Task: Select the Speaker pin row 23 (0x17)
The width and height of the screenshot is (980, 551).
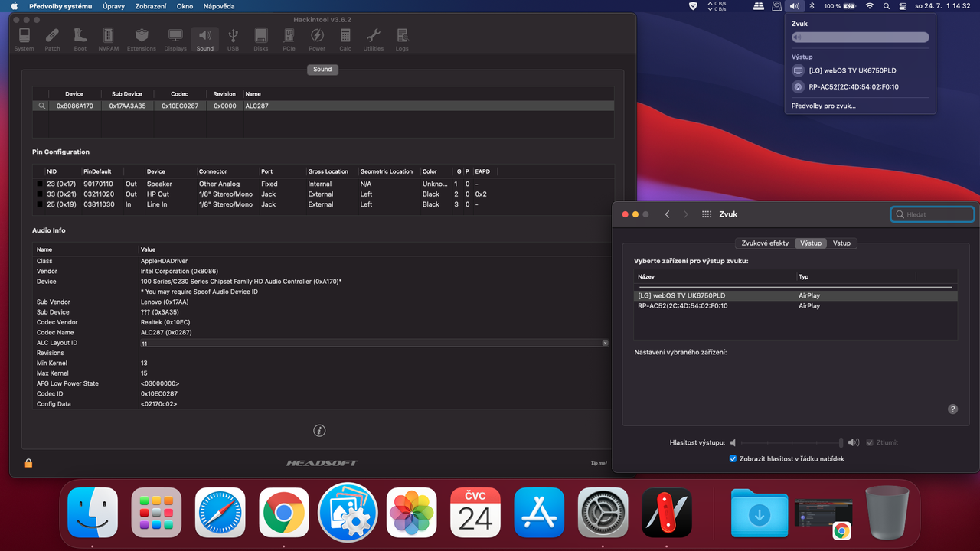Action: tap(322, 184)
